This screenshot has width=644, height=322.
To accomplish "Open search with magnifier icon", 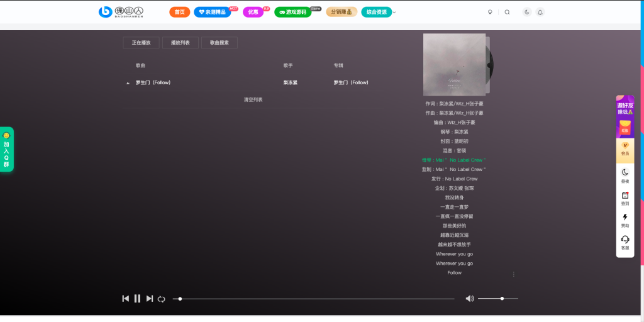I will [x=508, y=13].
